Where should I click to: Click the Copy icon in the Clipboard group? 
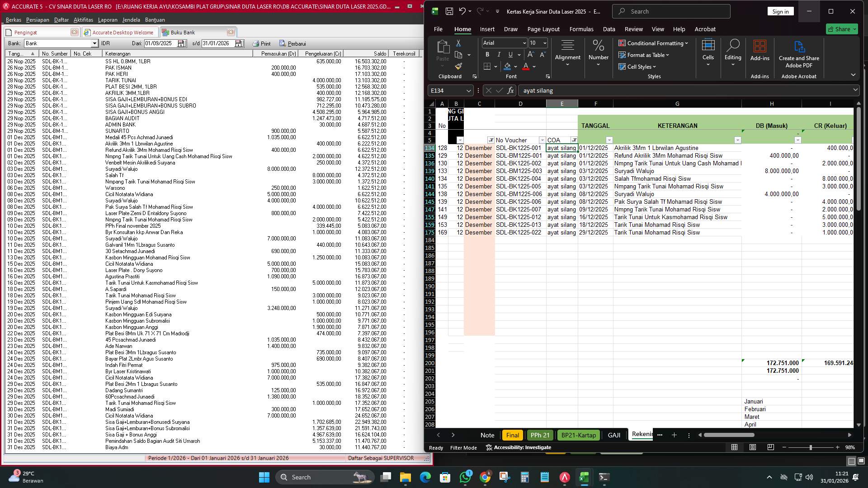[458, 55]
